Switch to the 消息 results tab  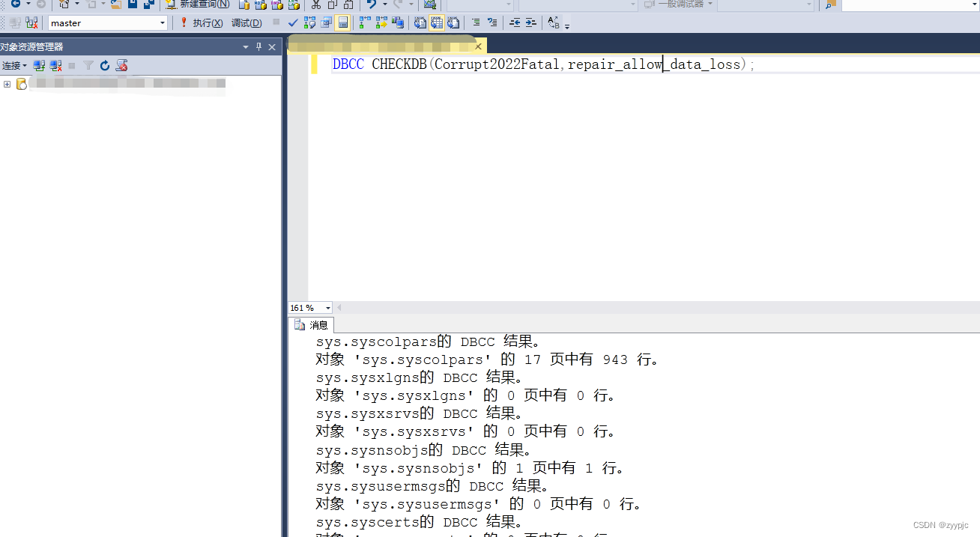click(311, 324)
